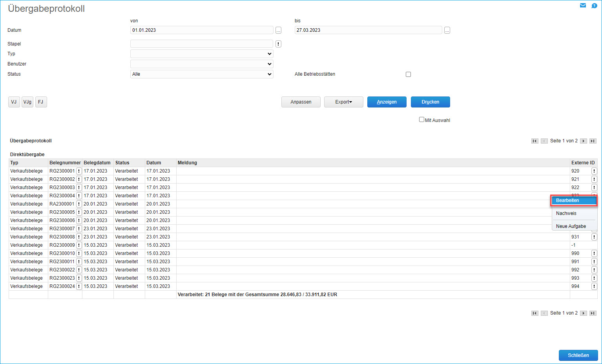The height and width of the screenshot is (364, 602).
Task: Click the Schließen button
Action: point(578,355)
